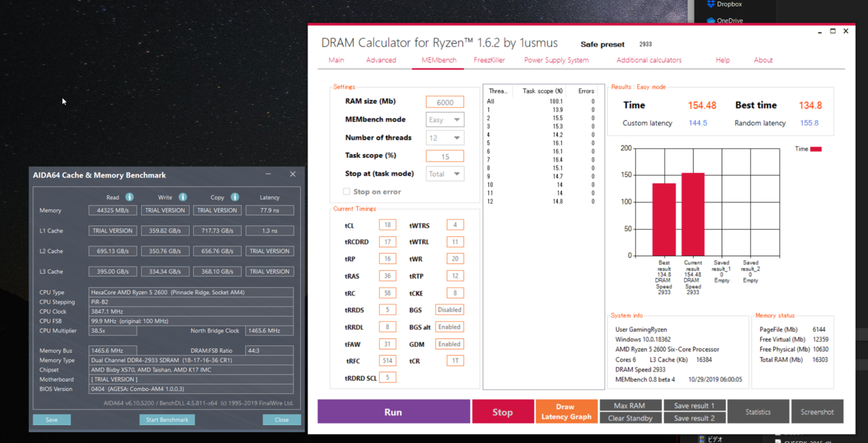This screenshot has width=868, height=443.
Task: Click the Errors column header
Action: click(x=586, y=91)
